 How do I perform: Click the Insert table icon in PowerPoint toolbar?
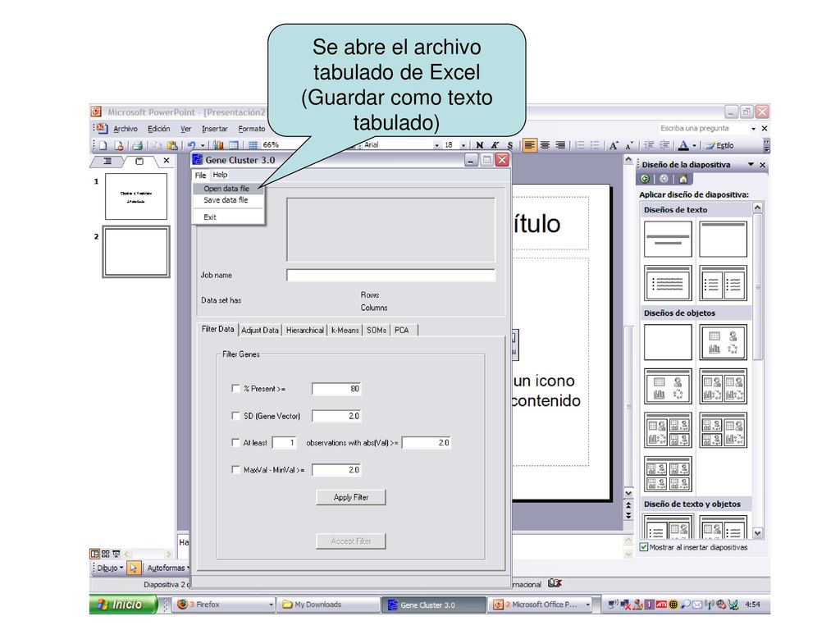click(234, 145)
